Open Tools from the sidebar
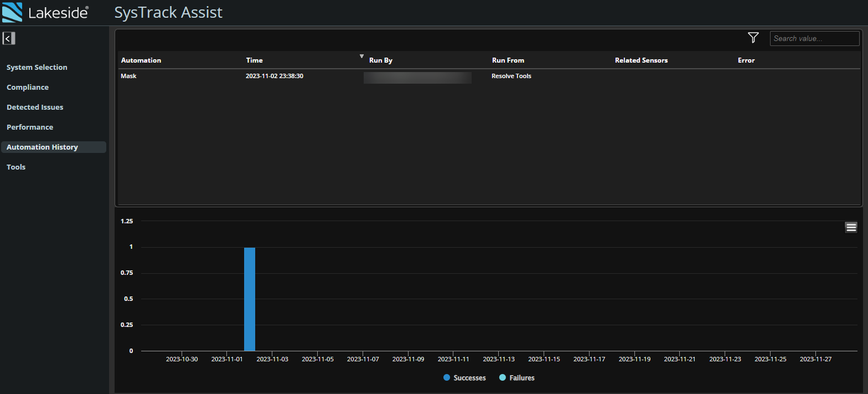The image size is (868, 394). pos(16,167)
